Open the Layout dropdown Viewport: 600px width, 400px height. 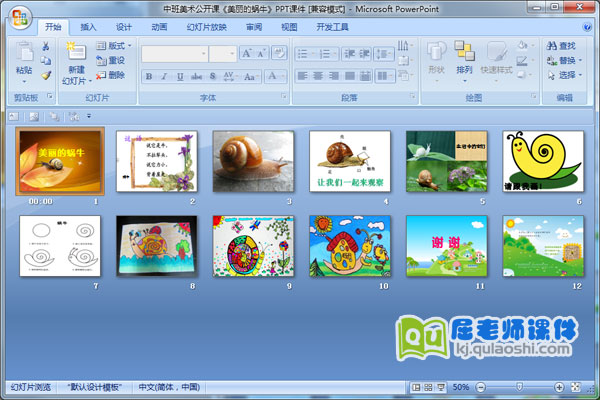pyautogui.click(x=114, y=46)
